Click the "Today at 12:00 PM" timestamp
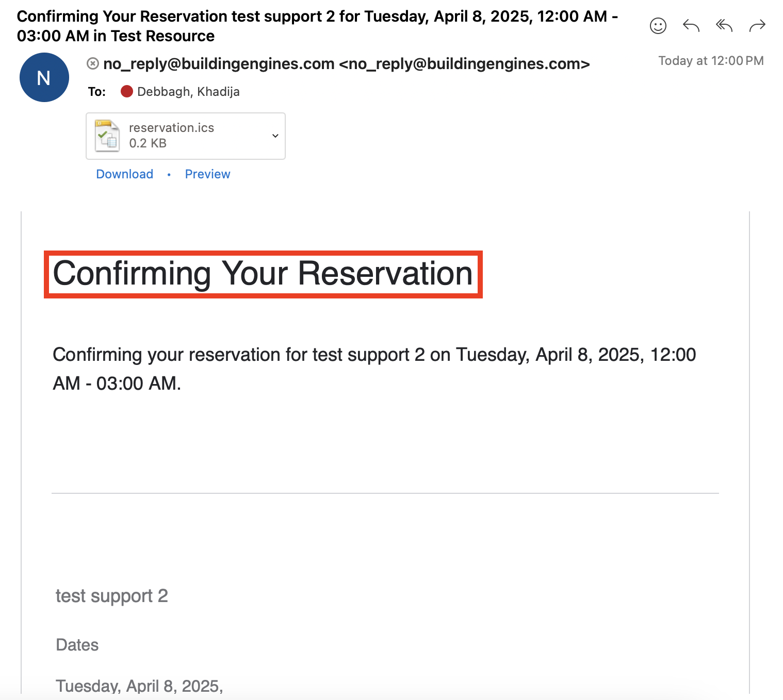This screenshot has width=783, height=700. coord(710,61)
